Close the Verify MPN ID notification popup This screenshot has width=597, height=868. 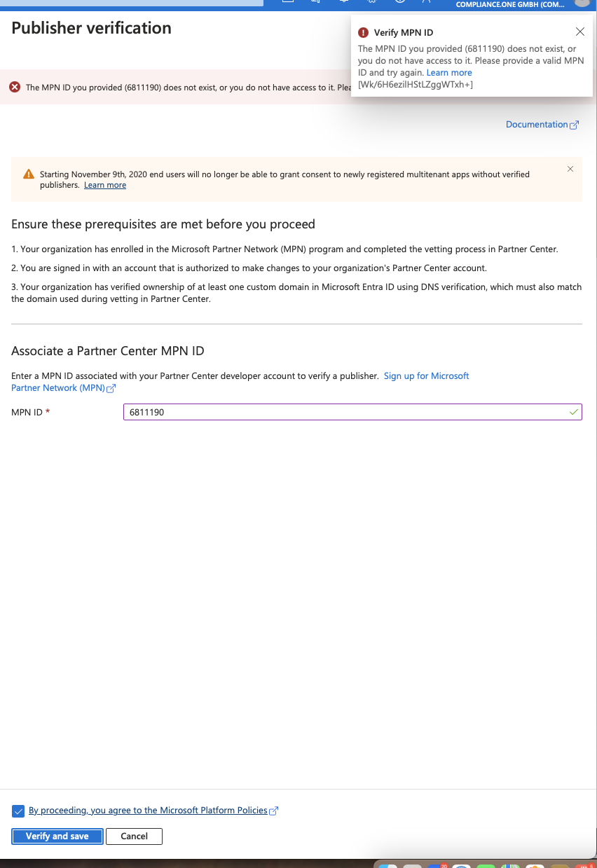[x=579, y=31]
